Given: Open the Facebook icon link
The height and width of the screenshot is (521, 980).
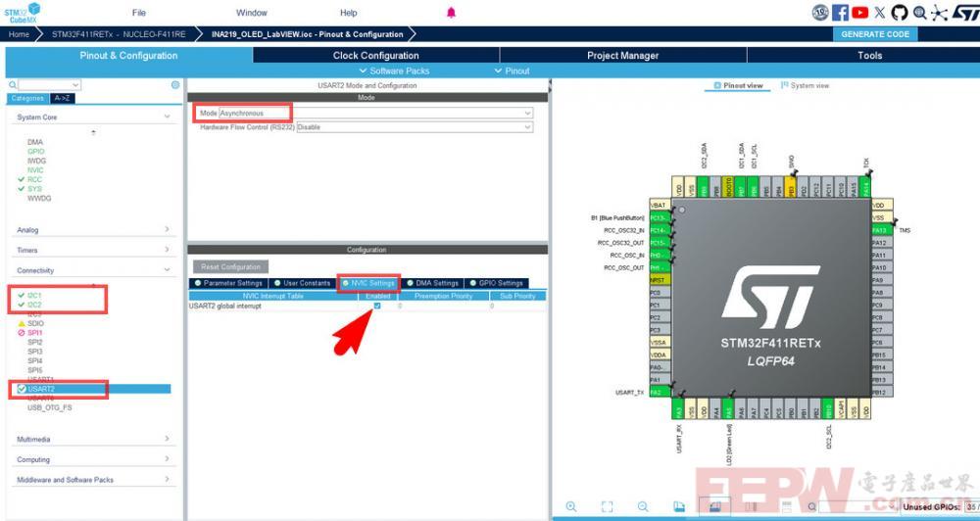Looking at the screenshot, I should point(841,13).
